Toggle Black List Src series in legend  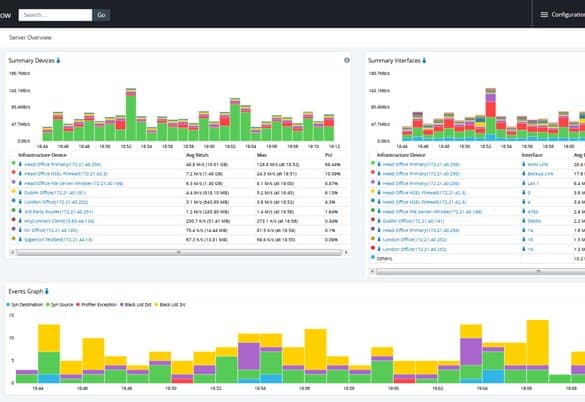[x=170, y=305]
